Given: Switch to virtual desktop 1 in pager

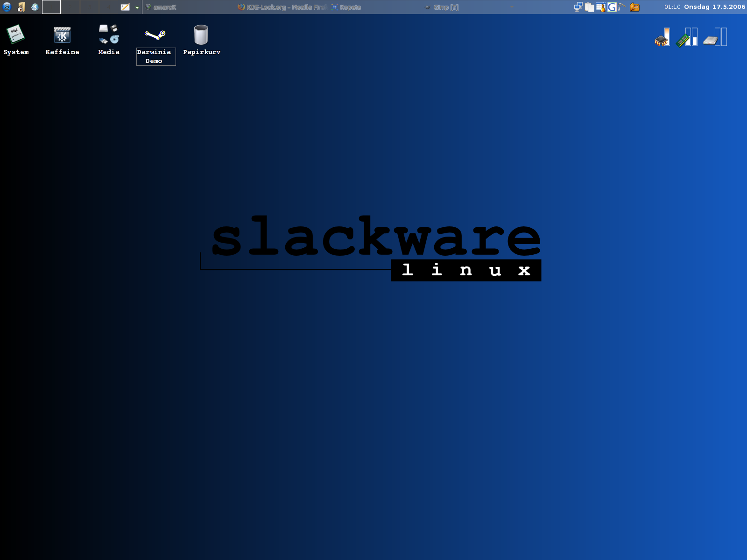Looking at the screenshot, I should 51,7.
